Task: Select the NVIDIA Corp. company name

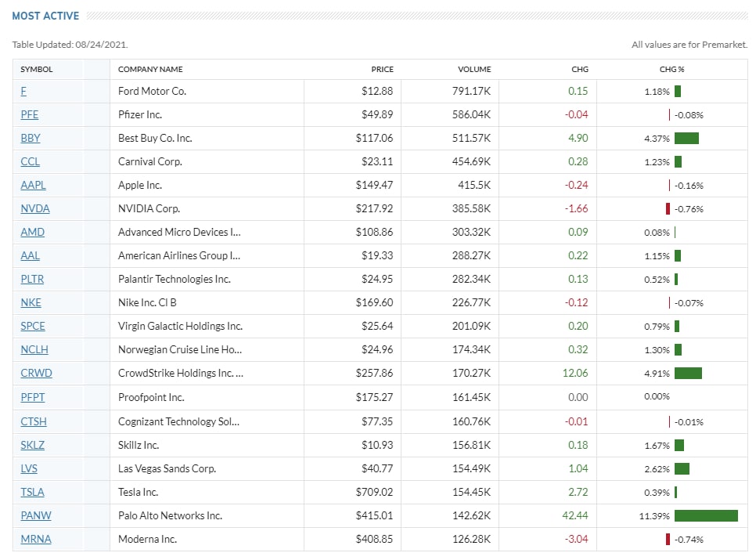Action: pos(149,209)
